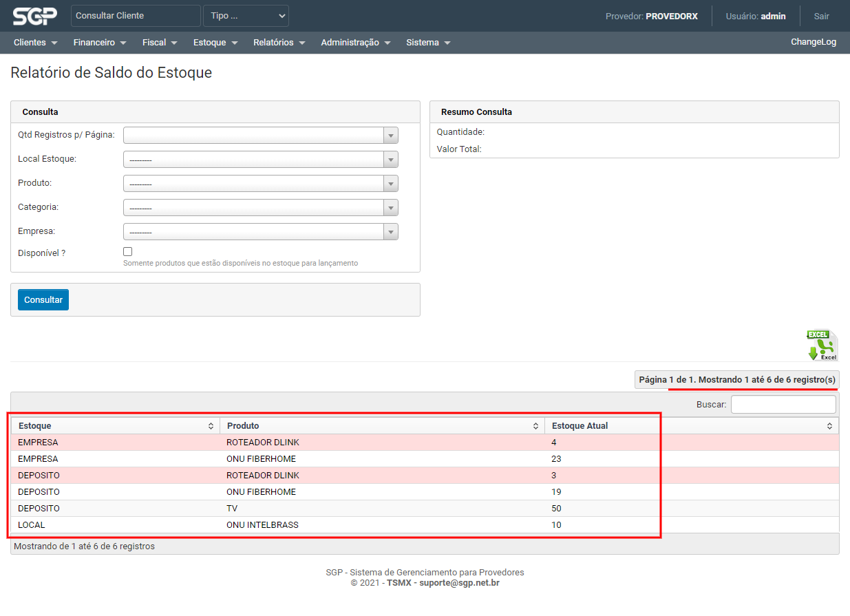Screen dimensions: 850x616
Task: Select the DEPOSITO ROTEADOR DLINK row
Action: (x=425, y=475)
